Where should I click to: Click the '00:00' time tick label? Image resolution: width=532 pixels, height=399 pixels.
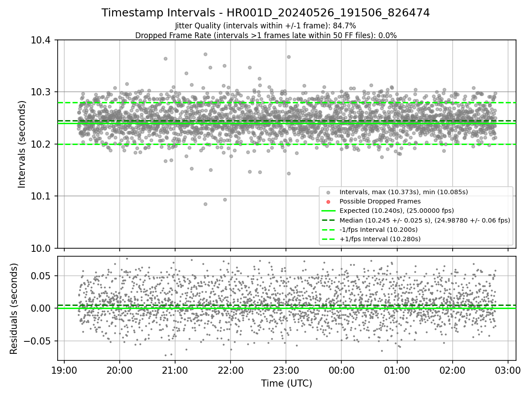pyautogui.click(x=341, y=370)
